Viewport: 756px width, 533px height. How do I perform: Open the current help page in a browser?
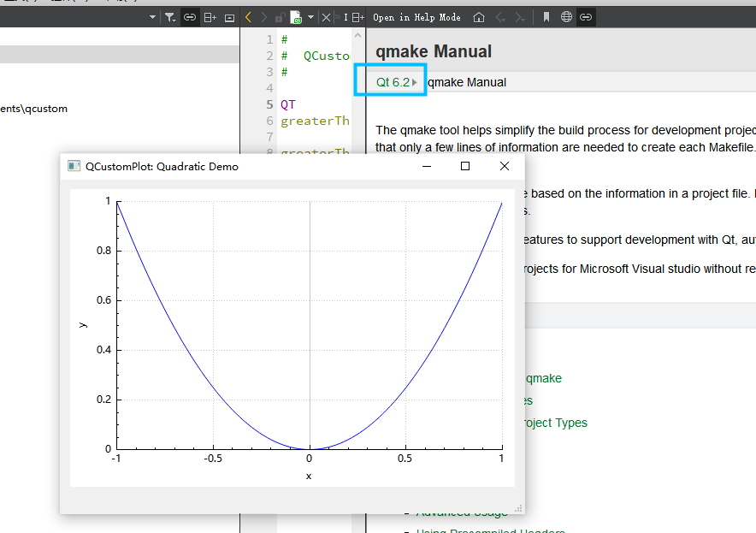pyautogui.click(x=567, y=17)
